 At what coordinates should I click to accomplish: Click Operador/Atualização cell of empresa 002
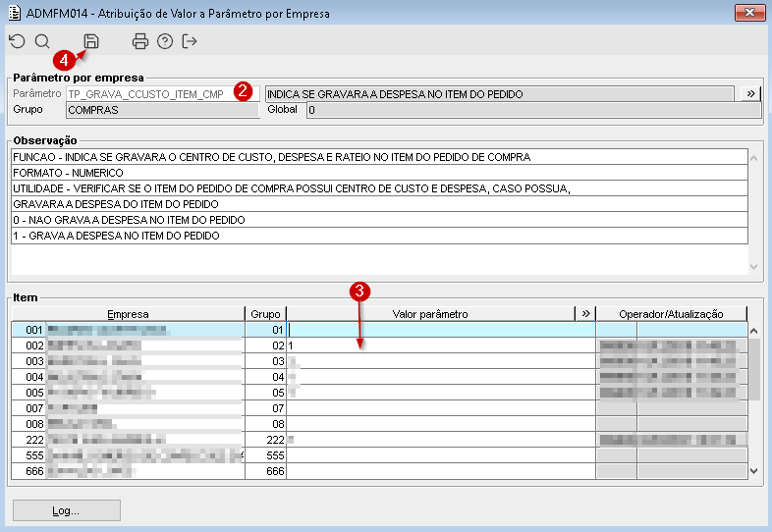point(672,346)
